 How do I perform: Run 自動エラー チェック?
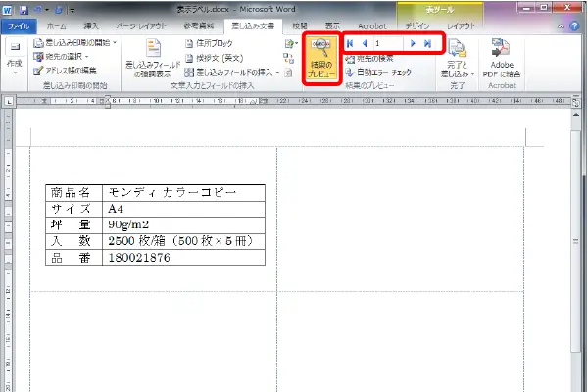pos(378,73)
